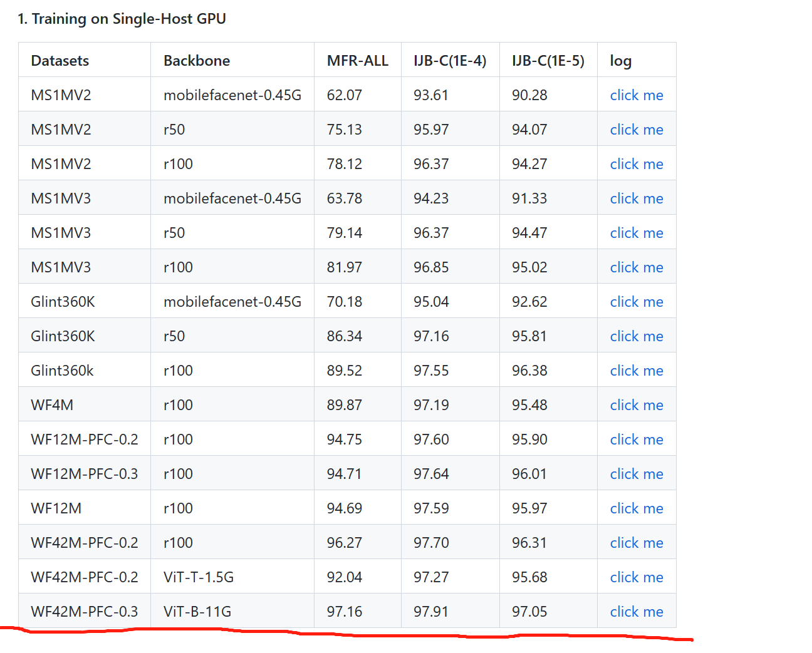
Task: Open log link for Glint360K mobilefacenet-0.45G row
Action: (x=637, y=301)
